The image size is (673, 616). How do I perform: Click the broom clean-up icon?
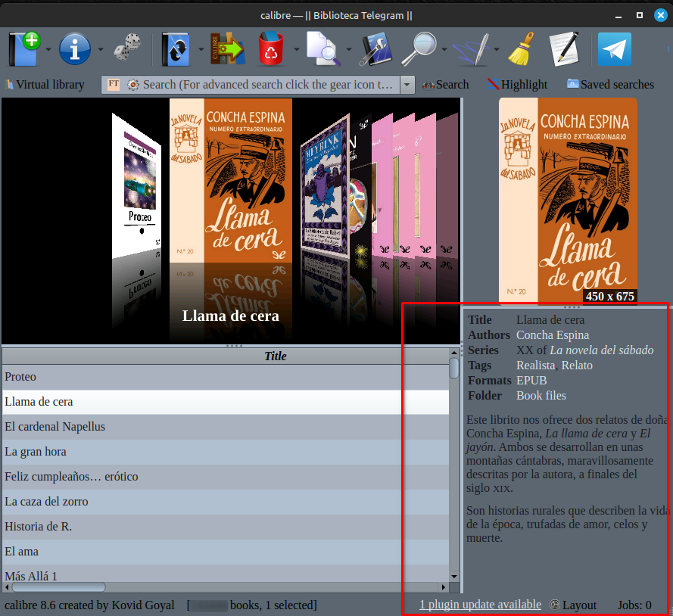521,49
